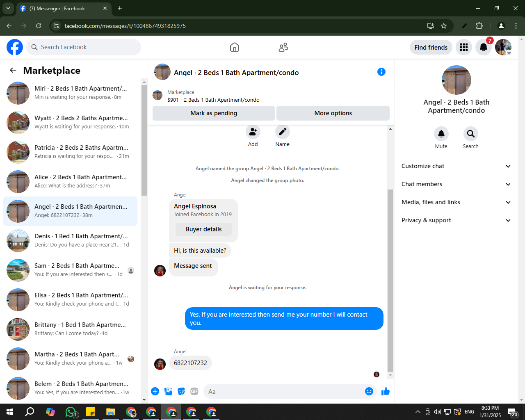This screenshot has height=420, width=525.
Task: Open the Sam conversation
Action: pos(70,270)
